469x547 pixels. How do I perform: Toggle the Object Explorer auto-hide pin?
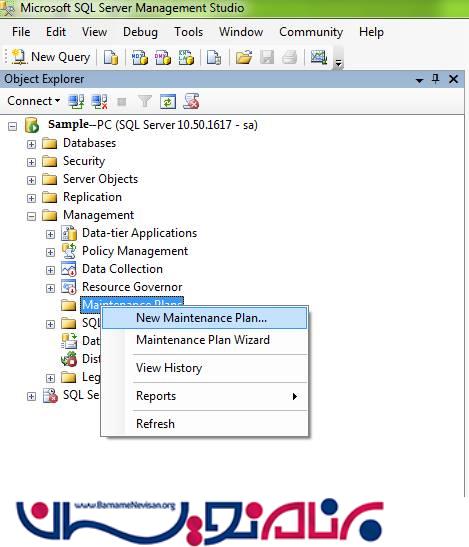click(436, 79)
